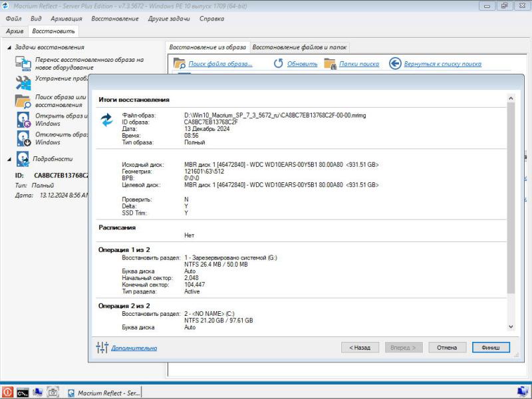
Task: Open the Восстановление из образа tab
Action: 207,47
